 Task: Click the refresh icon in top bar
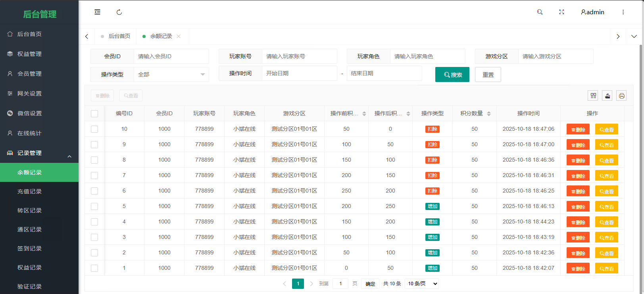[119, 12]
